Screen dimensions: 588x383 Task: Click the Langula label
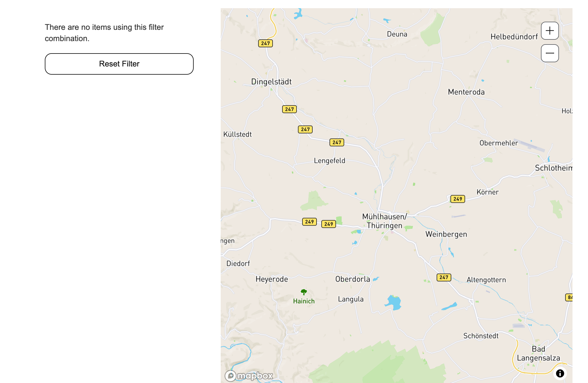351,299
